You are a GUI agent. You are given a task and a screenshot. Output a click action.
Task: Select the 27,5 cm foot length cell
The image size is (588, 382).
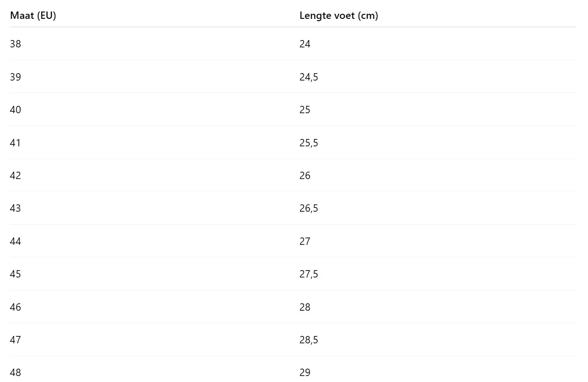pos(309,274)
